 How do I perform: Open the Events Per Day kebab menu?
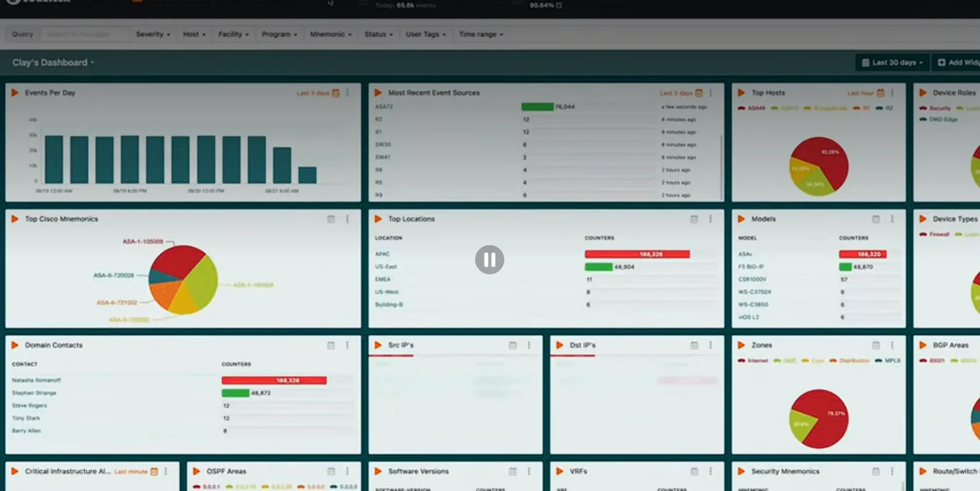point(348,93)
